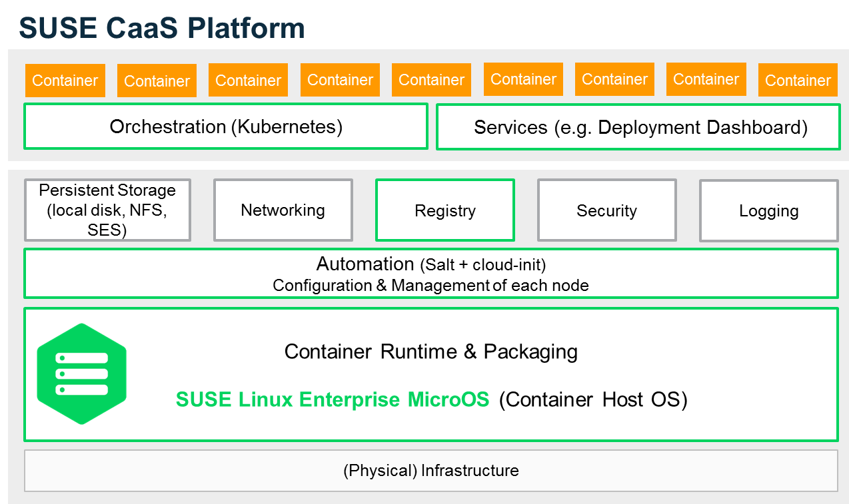Click the SUSE CaaS Platform title
849x504 pixels.
coord(162,27)
